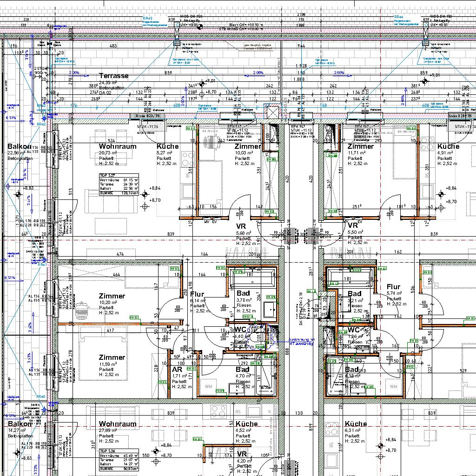Click the TOP 527 area summary table
This screenshot has height=476, width=476.
(x=118, y=184)
